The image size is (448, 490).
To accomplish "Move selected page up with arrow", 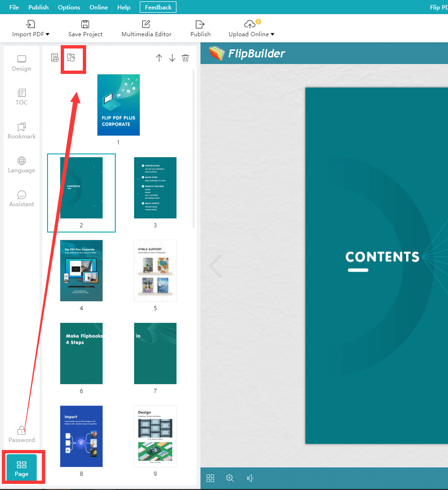I will pyautogui.click(x=159, y=58).
